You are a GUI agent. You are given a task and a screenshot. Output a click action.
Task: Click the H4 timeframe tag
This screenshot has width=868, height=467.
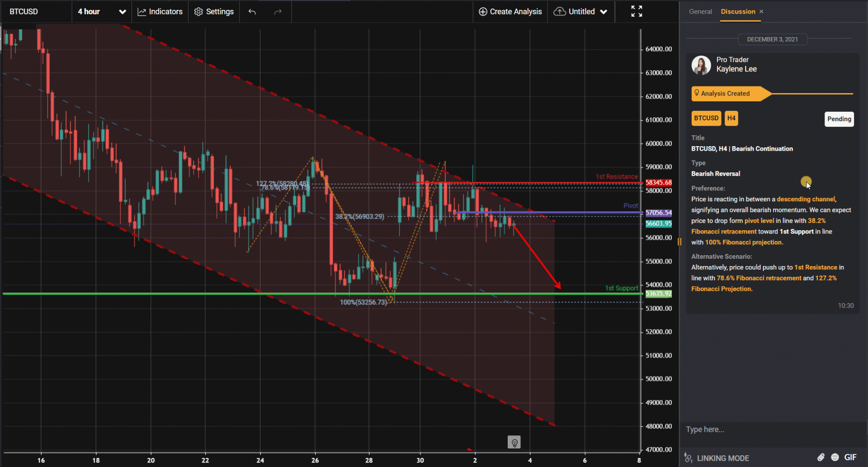tap(731, 118)
